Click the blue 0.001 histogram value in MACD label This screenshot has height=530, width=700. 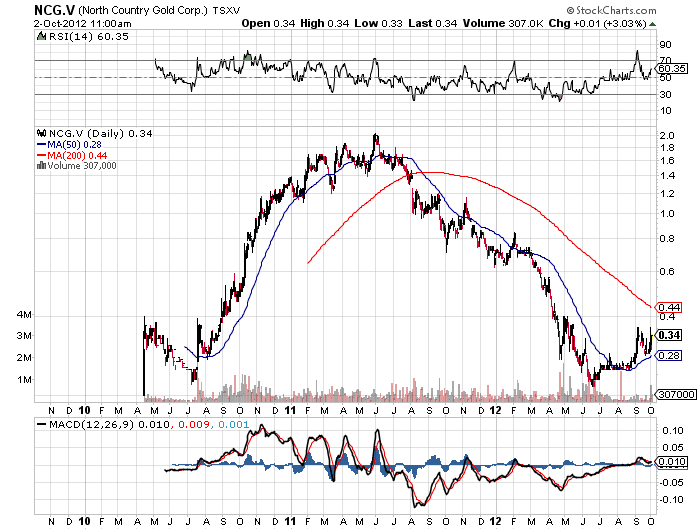tap(233, 424)
